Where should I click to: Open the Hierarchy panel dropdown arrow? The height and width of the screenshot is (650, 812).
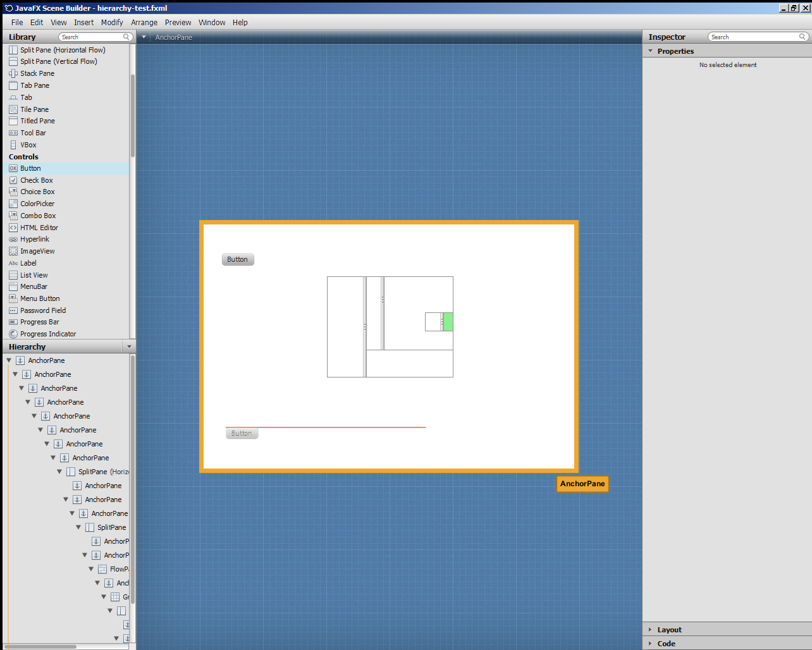(130, 346)
